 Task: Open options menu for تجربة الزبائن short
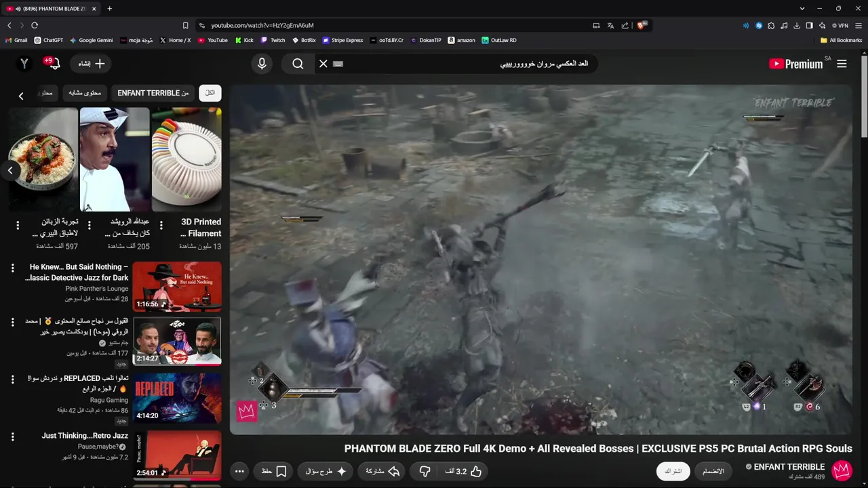pyautogui.click(x=18, y=225)
